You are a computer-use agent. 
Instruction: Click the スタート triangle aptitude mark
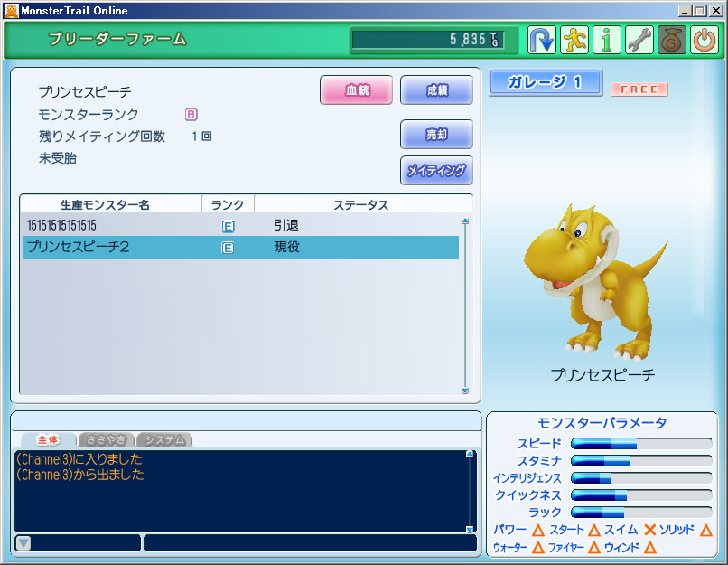(593, 530)
